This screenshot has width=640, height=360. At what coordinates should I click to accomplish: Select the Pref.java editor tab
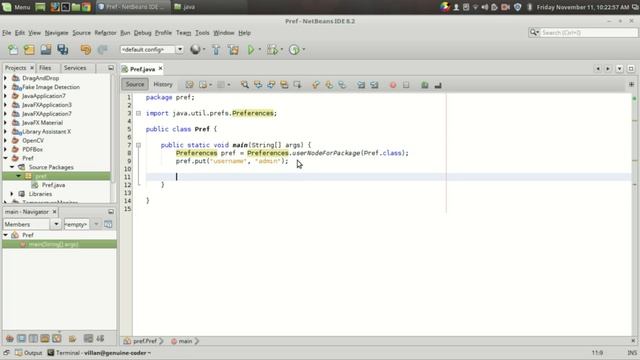(142, 69)
